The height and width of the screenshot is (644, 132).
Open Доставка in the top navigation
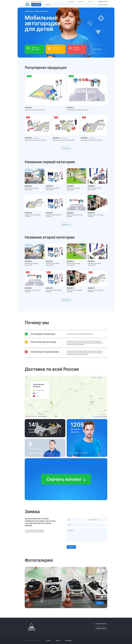[81, 2]
